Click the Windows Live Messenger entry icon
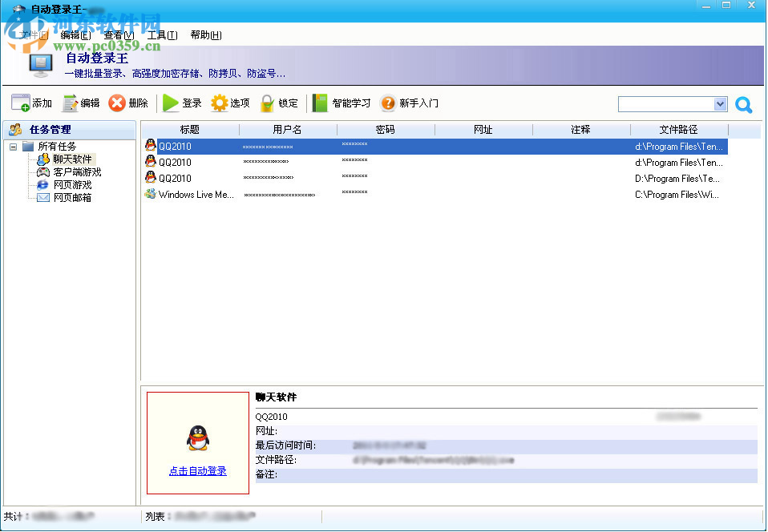This screenshot has width=768, height=532. tap(150, 194)
